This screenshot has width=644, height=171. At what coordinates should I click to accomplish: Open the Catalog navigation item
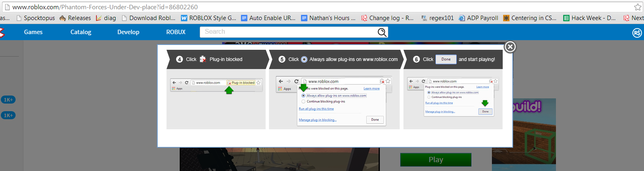(x=81, y=32)
